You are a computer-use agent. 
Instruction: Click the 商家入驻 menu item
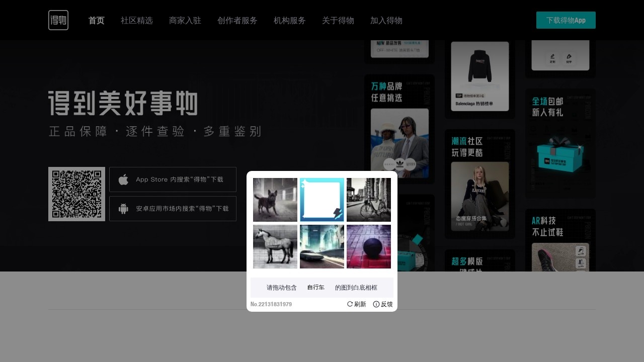(x=185, y=21)
